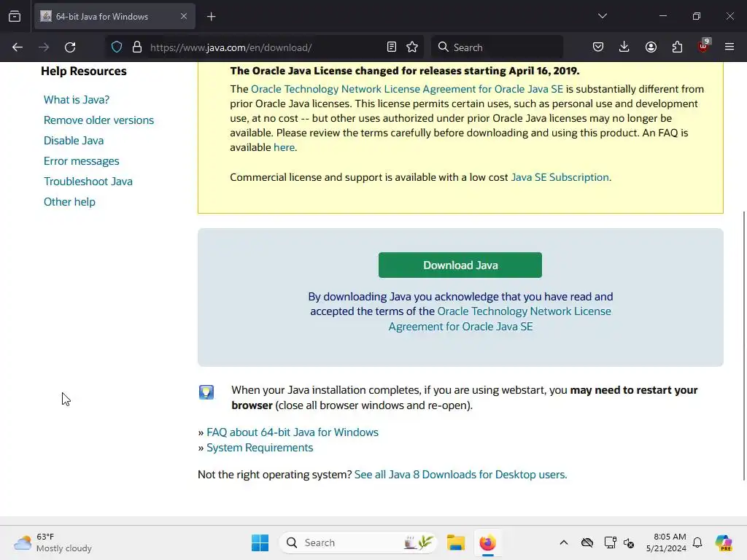Open network display tray icon
Image resolution: width=747 pixels, height=560 pixels.
tap(611, 542)
